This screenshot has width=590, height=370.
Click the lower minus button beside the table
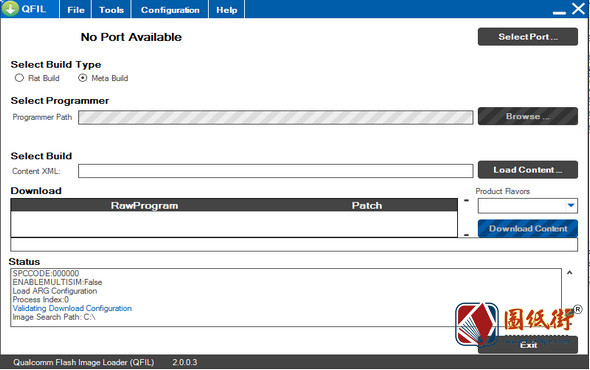point(467,235)
